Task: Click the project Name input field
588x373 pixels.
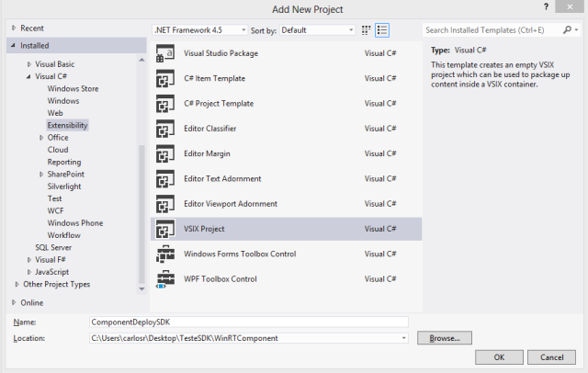Action: tap(249, 322)
